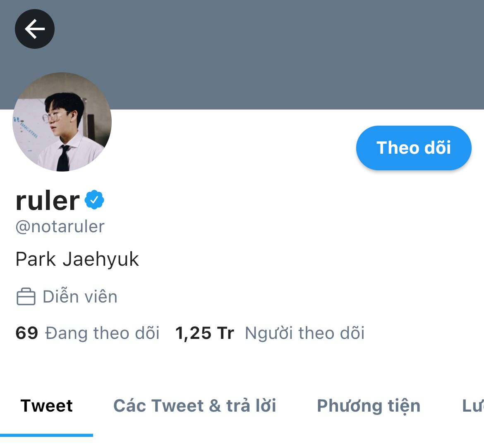Click the 1,25 Tr follower count
The height and width of the screenshot is (448, 484).
[x=205, y=333]
